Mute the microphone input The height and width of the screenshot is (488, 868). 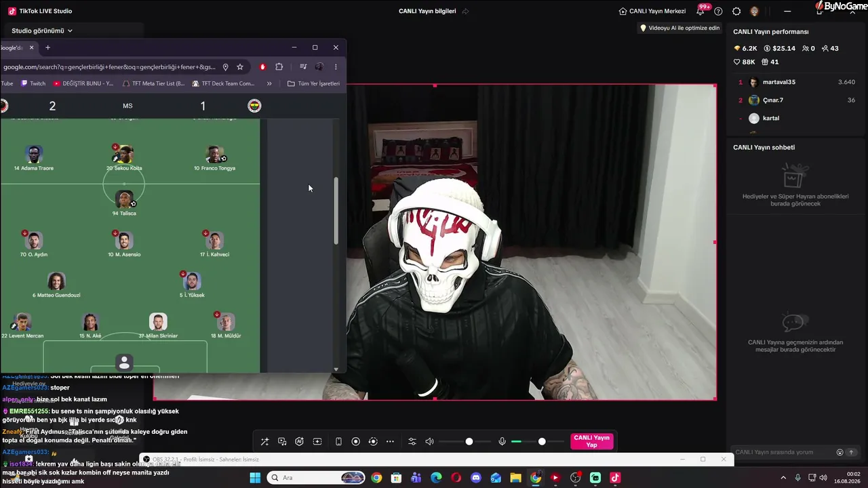tap(502, 442)
